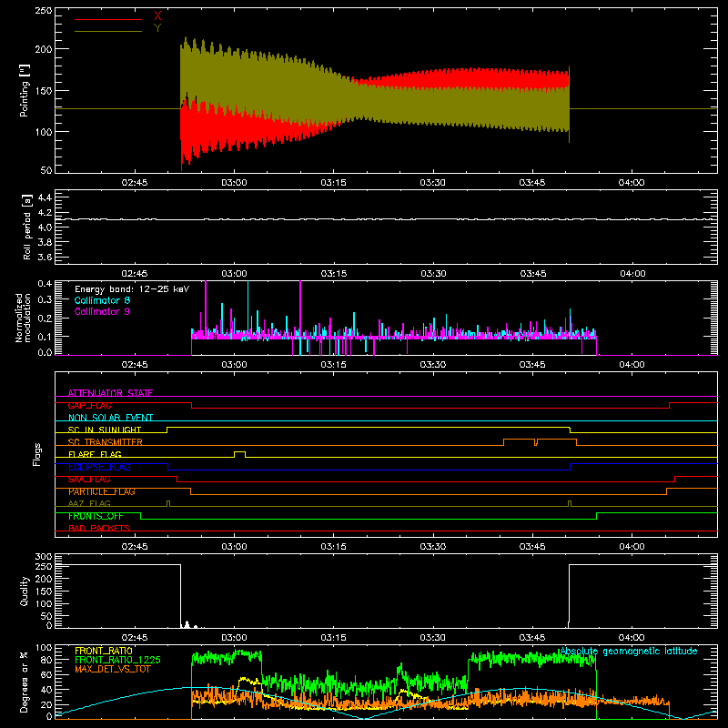This screenshot has width=728, height=728.
Task: Click the GAP_FLAG label
Action: (x=89, y=405)
